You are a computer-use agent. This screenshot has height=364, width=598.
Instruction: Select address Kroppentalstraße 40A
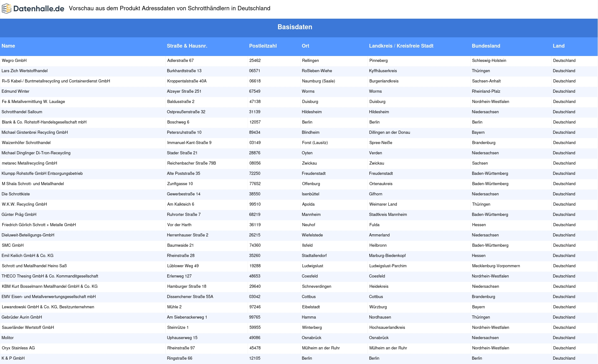pos(187,81)
